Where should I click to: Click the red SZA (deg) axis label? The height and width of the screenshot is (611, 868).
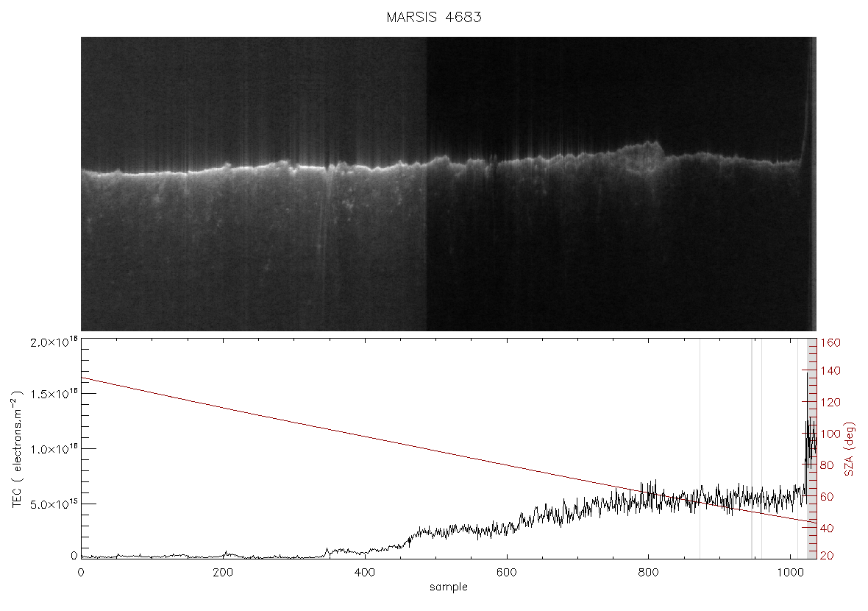tap(849, 449)
